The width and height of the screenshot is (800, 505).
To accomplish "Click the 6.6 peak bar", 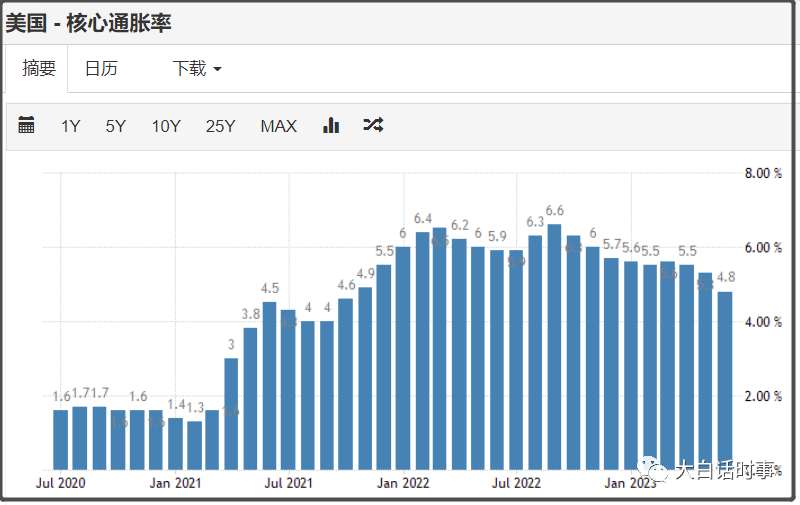I will 554,347.
